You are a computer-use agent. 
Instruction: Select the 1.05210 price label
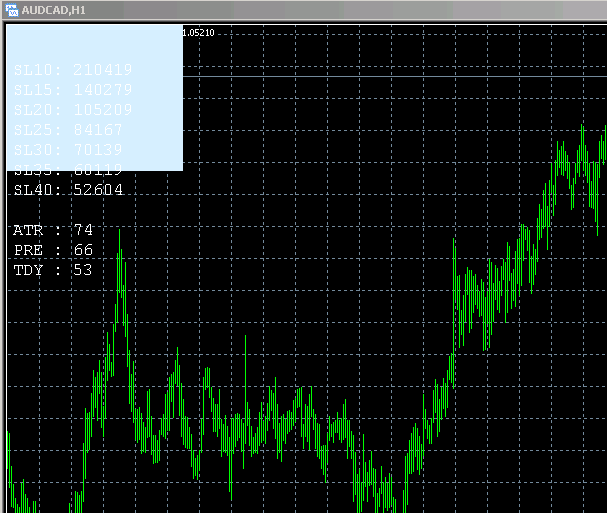click(x=198, y=33)
